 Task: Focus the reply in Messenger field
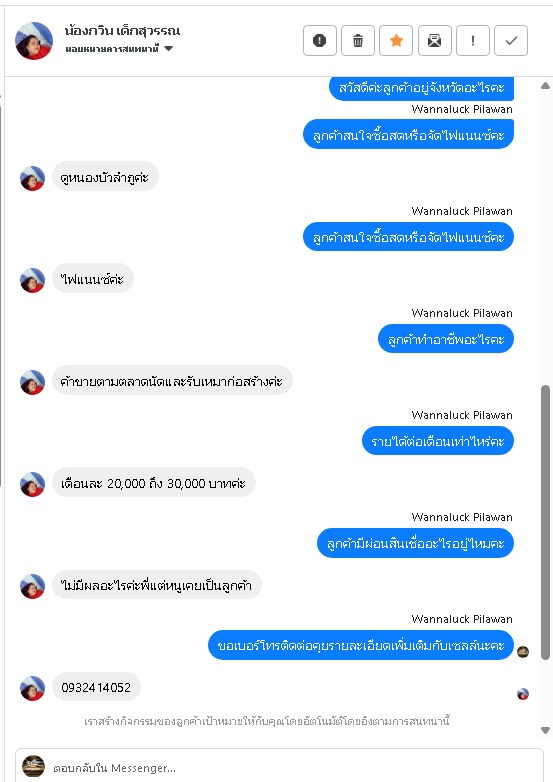coord(294,768)
